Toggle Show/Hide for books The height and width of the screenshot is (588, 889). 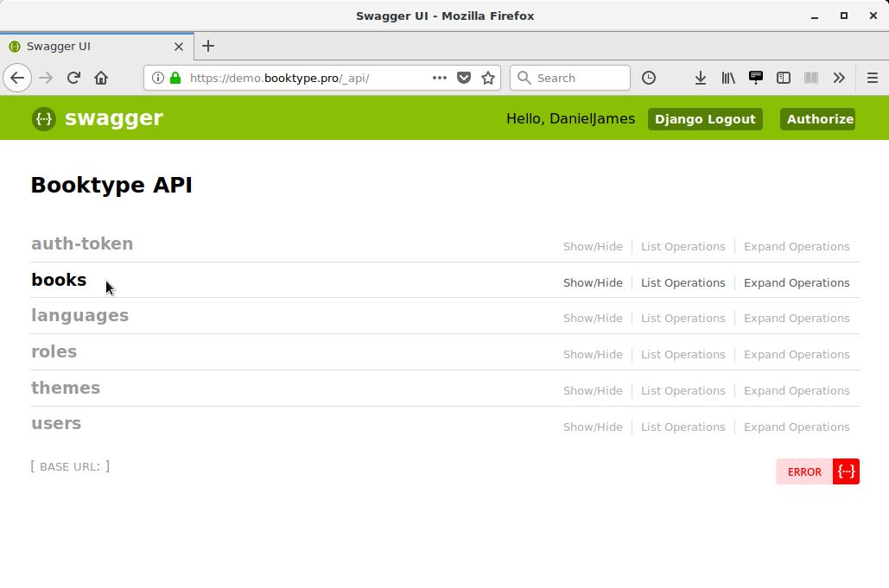pyautogui.click(x=593, y=282)
